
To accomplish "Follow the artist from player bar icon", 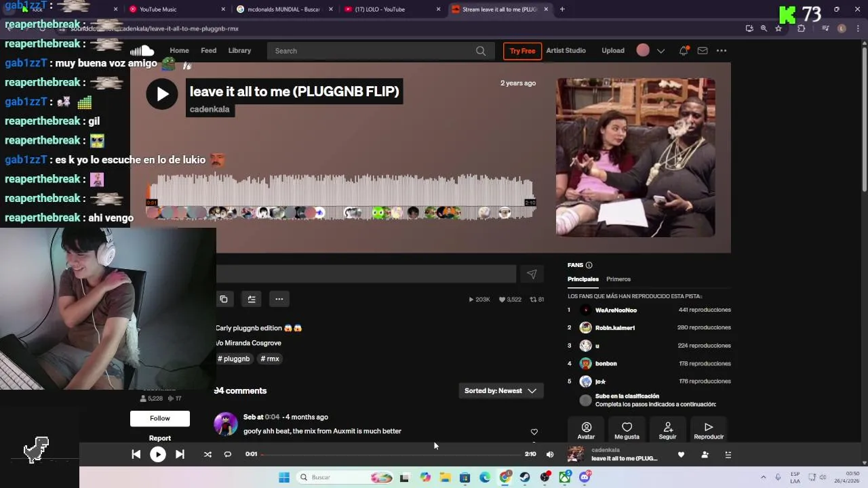I will coord(705,455).
